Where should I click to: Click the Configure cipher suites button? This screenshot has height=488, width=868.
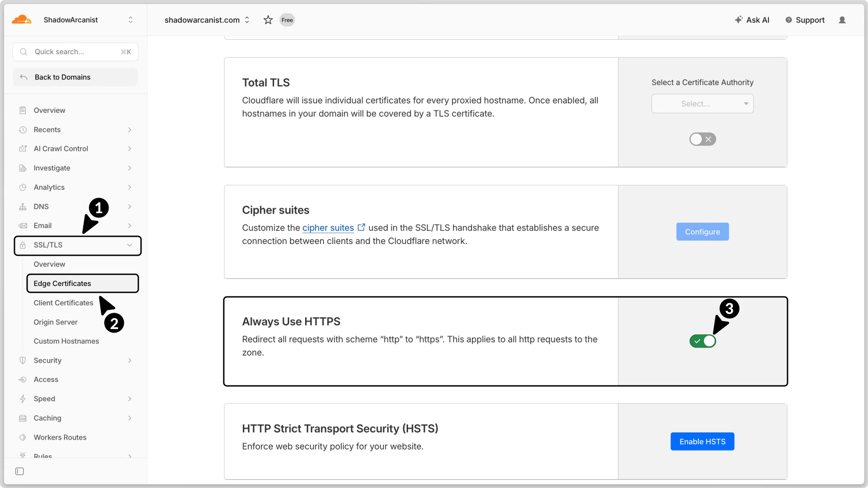(x=703, y=232)
